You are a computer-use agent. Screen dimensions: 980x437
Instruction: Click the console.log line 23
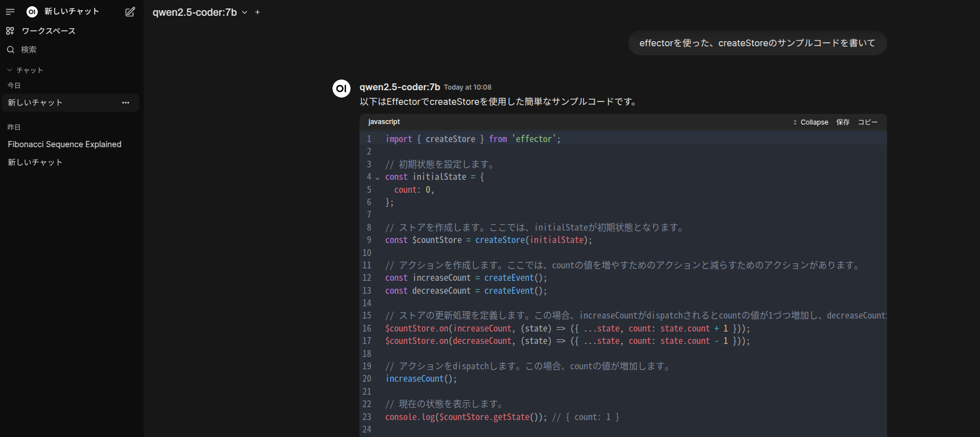click(x=502, y=417)
